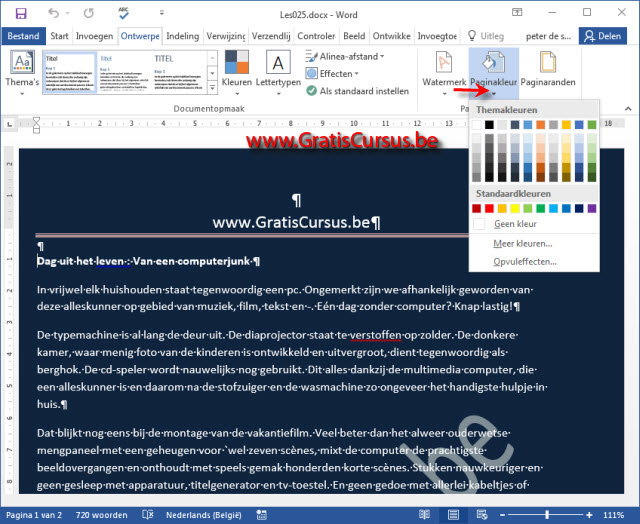Expand the document formatting gallery with the More arrow

click(212, 88)
